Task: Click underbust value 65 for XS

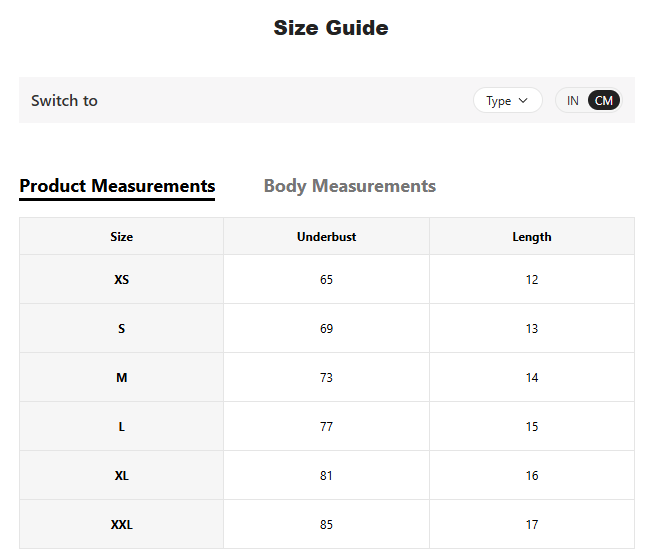Action: tap(326, 279)
